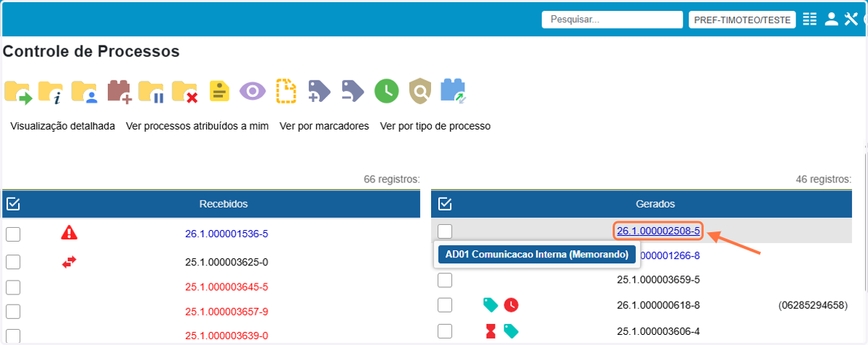Click the add marker tag icon
Image resolution: width=868 pixels, height=345 pixels.
tap(319, 91)
